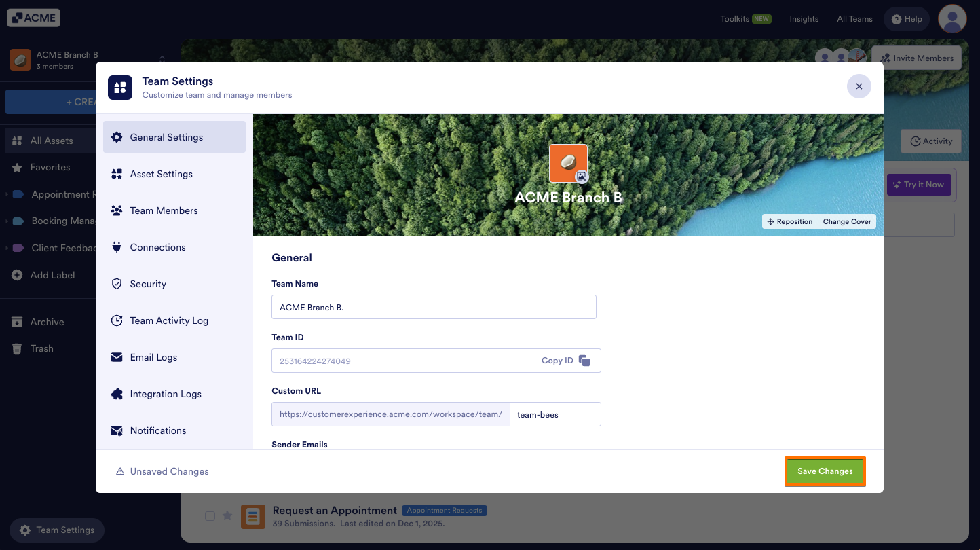Open General Settings tab
This screenshot has height=550, width=980.
click(174, 137)
